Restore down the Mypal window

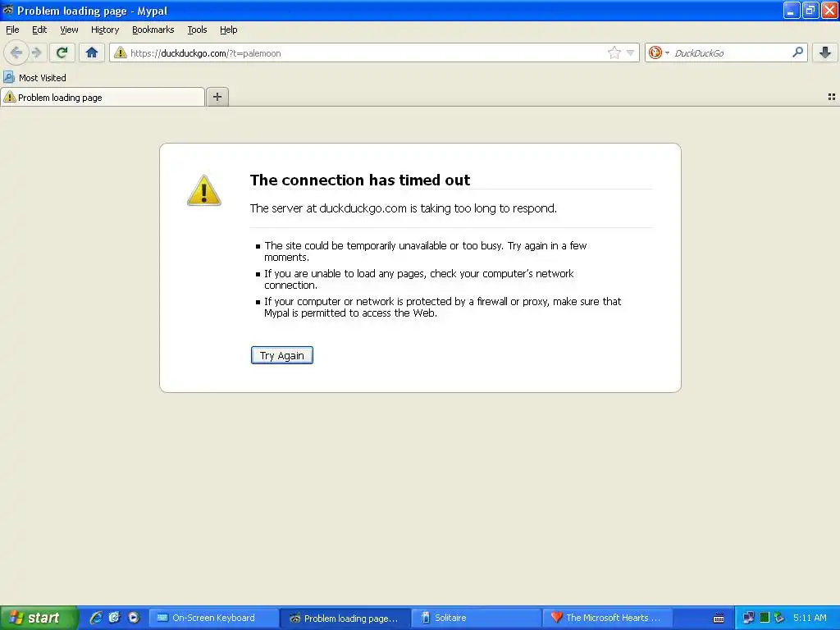click(x=810, y=10)
